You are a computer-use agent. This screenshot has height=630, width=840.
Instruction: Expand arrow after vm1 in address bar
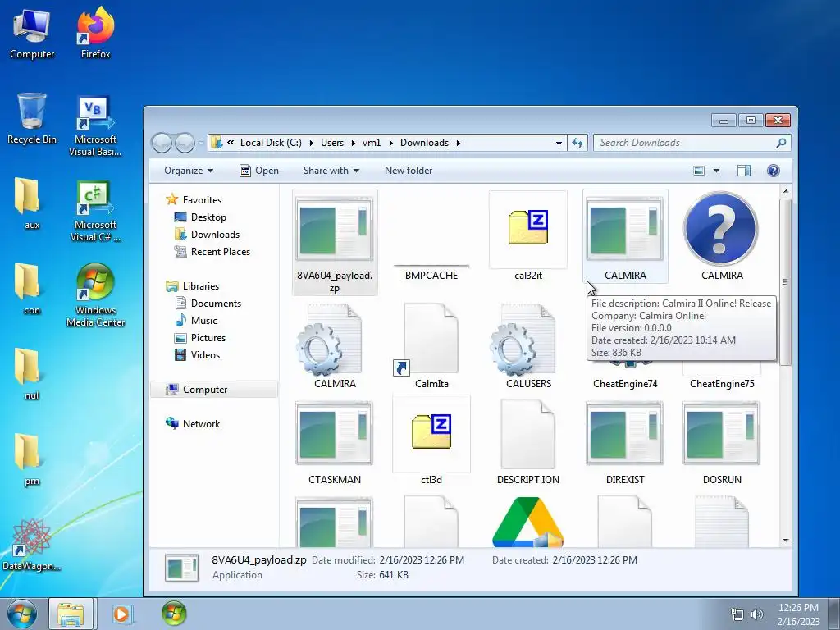pos(390,143)
